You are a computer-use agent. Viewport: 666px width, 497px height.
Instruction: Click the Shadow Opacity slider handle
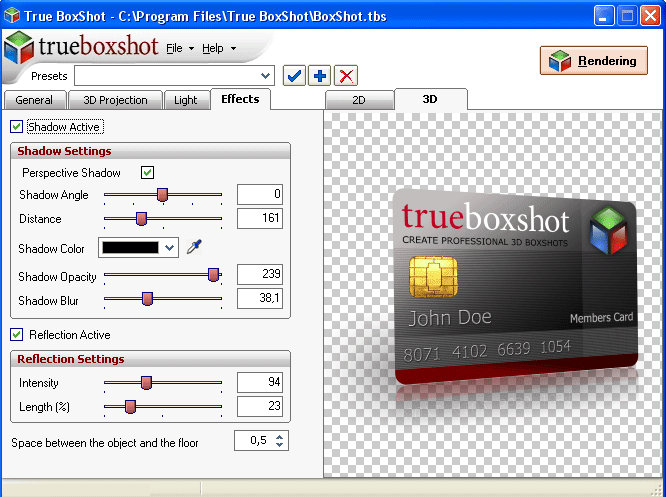[x=213, y=275]
